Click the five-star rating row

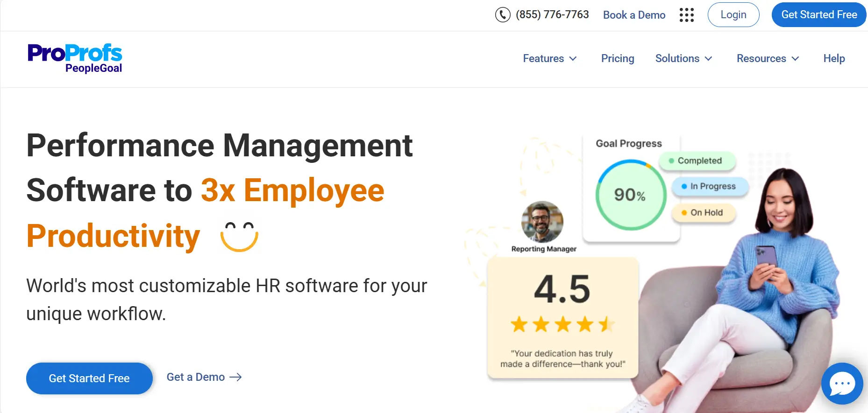coord(562,324)
